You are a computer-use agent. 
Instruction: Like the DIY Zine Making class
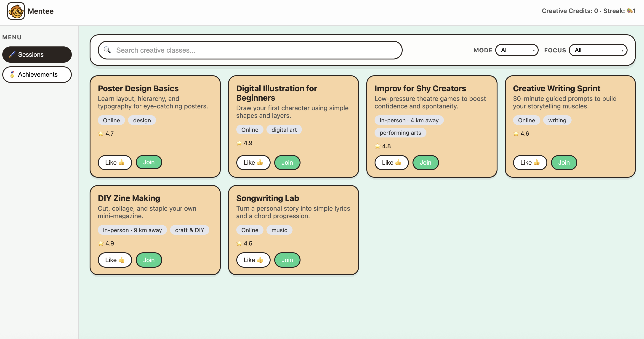[114, 260]
